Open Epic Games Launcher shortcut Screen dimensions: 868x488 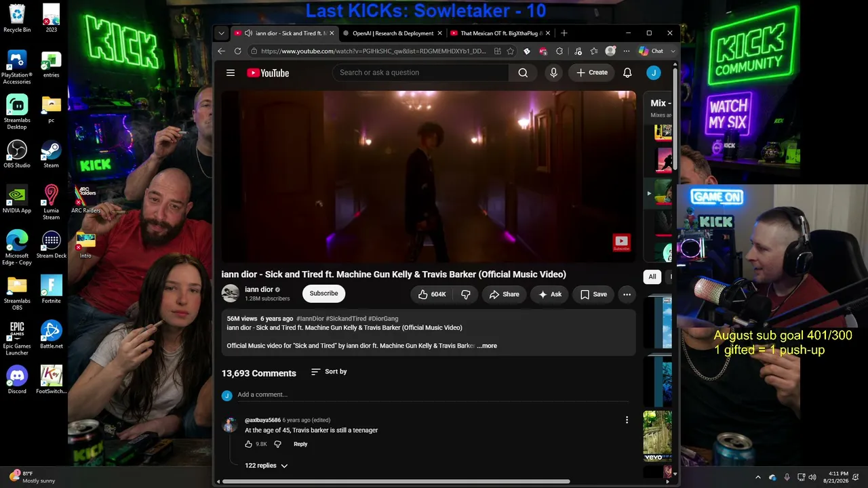tap(17, 338)
